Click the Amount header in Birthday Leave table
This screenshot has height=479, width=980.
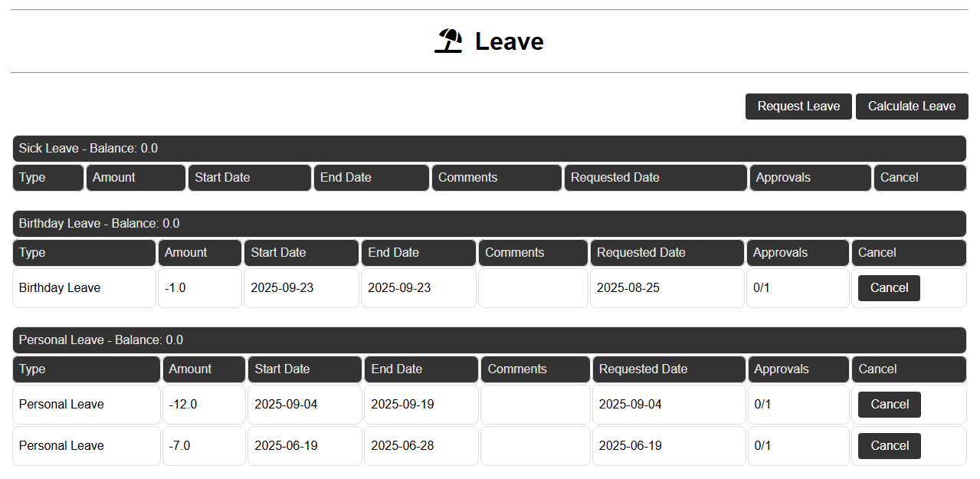pyautogui.click(x=199, y=252)
